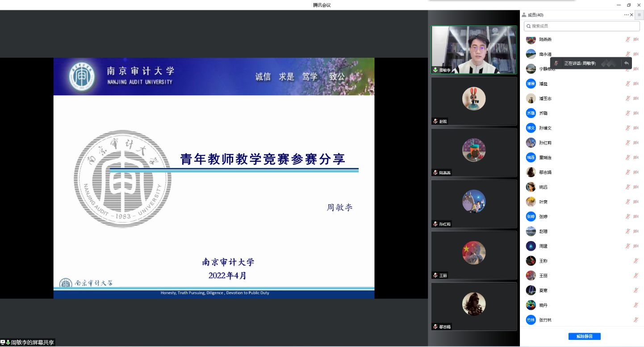
Task: Click the search members input field
Action: click(x=581, y=26)
